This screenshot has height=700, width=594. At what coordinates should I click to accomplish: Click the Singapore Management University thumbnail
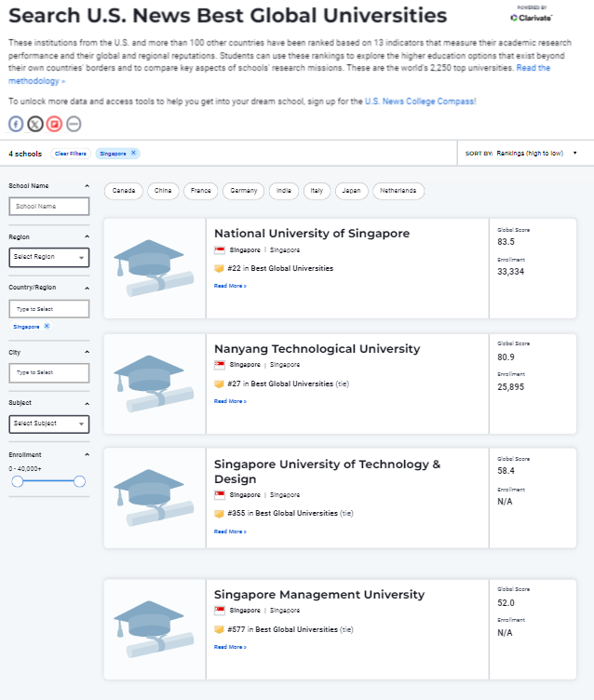point(154,629)
